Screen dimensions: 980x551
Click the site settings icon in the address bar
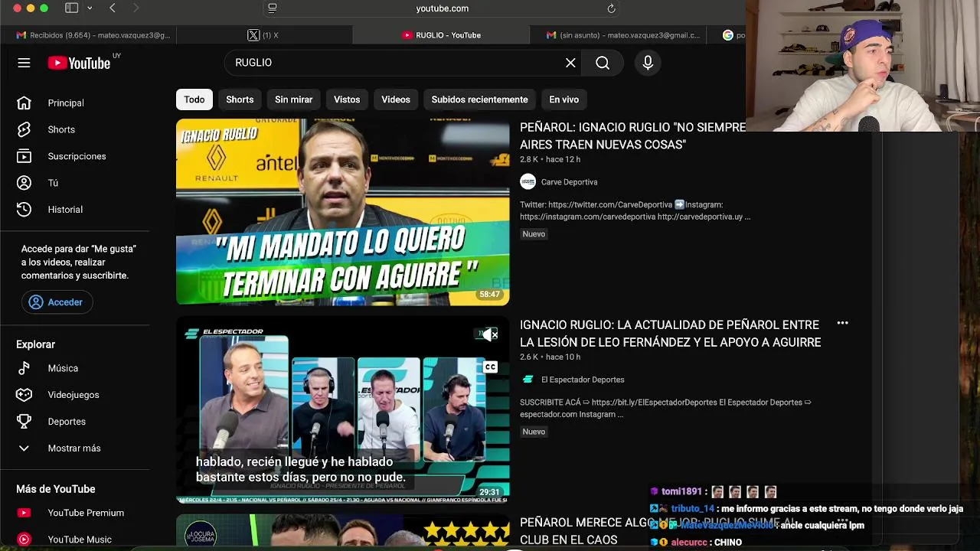[x=272, y=8]
